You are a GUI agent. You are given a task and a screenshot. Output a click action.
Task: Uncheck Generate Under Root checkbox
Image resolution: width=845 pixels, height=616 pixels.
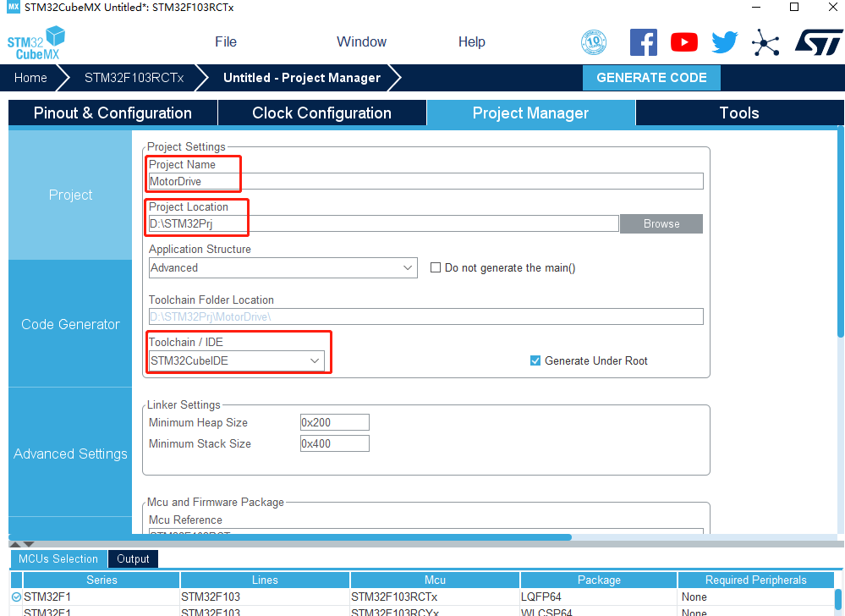(535, 360)
